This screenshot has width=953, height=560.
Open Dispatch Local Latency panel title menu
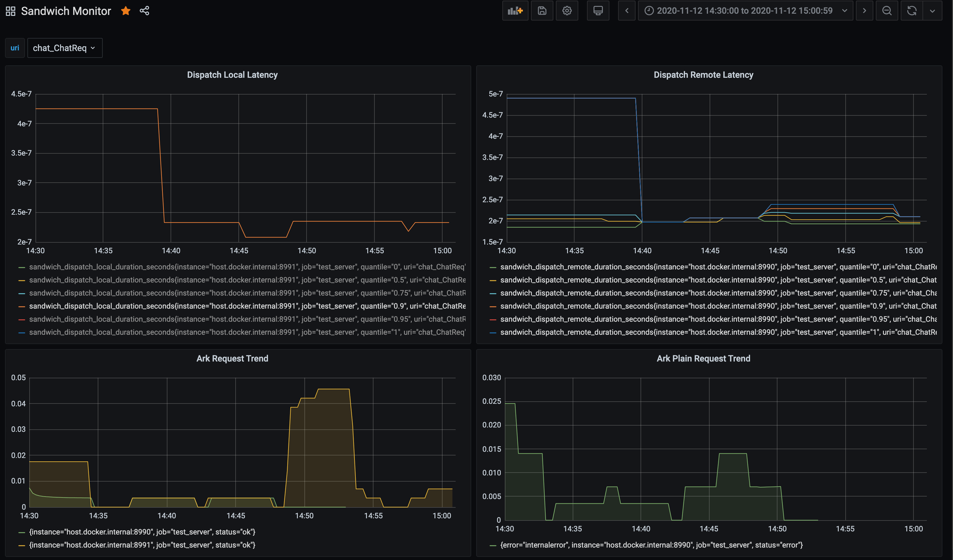pos(232,75)
